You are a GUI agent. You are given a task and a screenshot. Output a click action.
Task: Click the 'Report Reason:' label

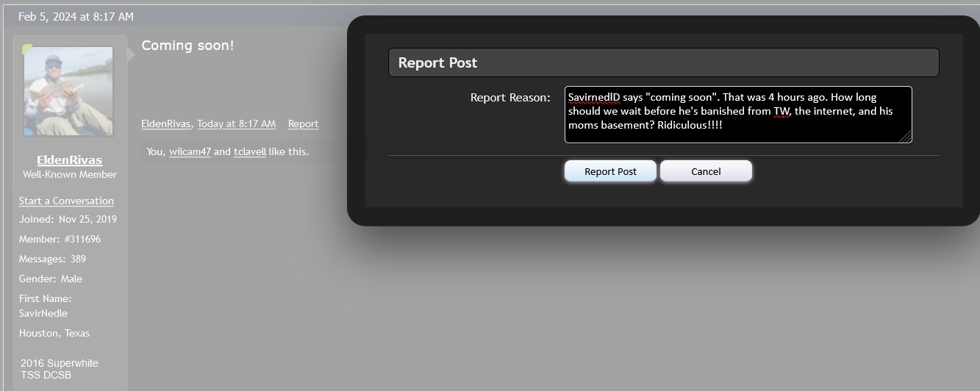510,97
